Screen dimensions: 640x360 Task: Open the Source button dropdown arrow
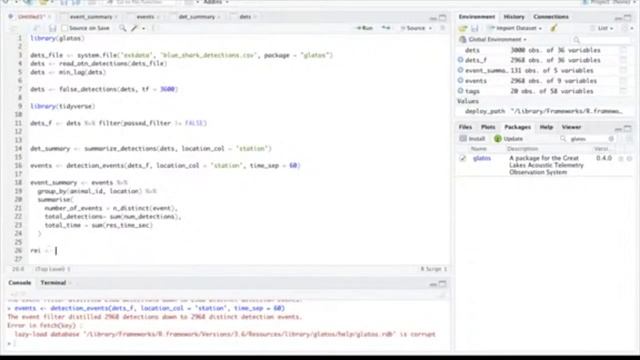click(x=430, y=28)
